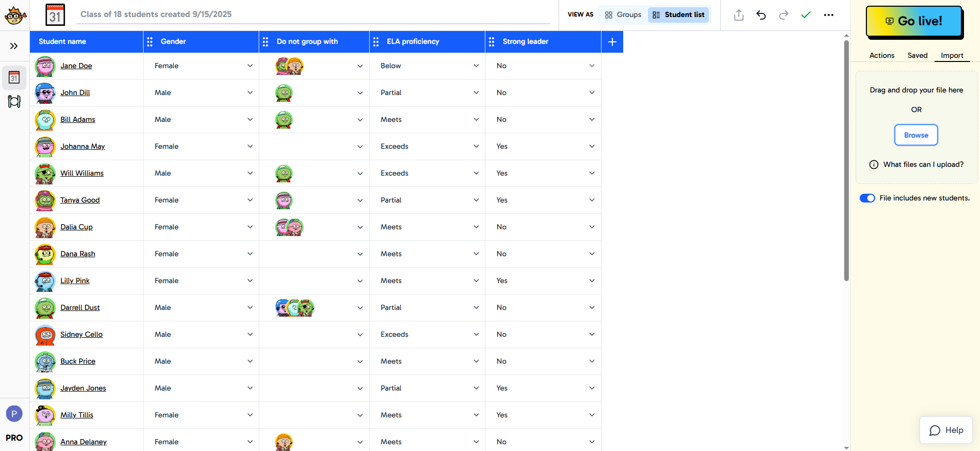Screen dimensions: 980x451
Task: Click the share/export icon in the toolbar
Action: [x=738, y=15]
